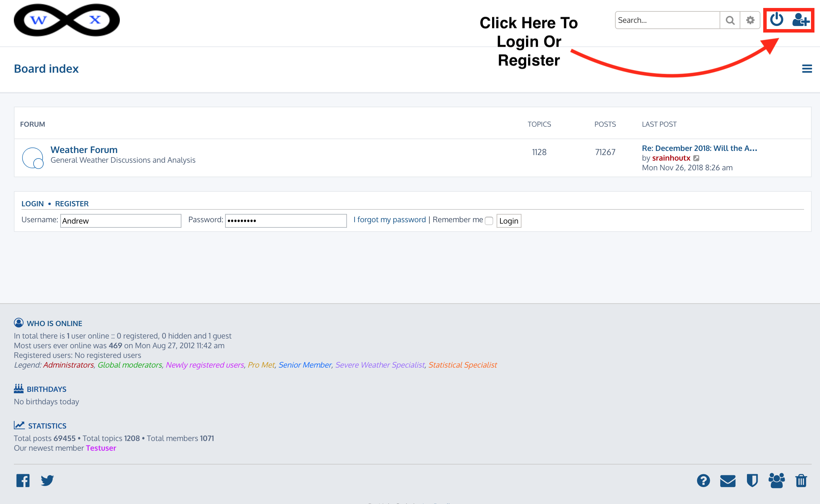820x504 pixels.
Task: Focus the Search text field
Action: pyautogui.click(x=667, y=20)
